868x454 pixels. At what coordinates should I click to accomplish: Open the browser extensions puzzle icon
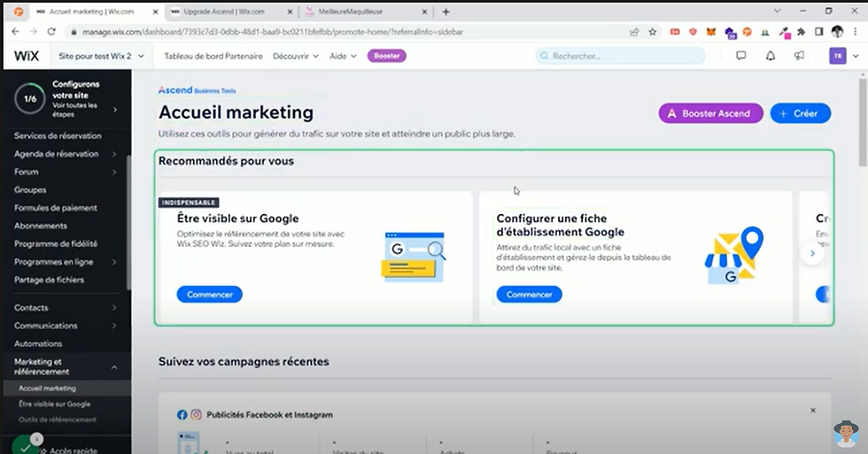click(x=801, y=32)
